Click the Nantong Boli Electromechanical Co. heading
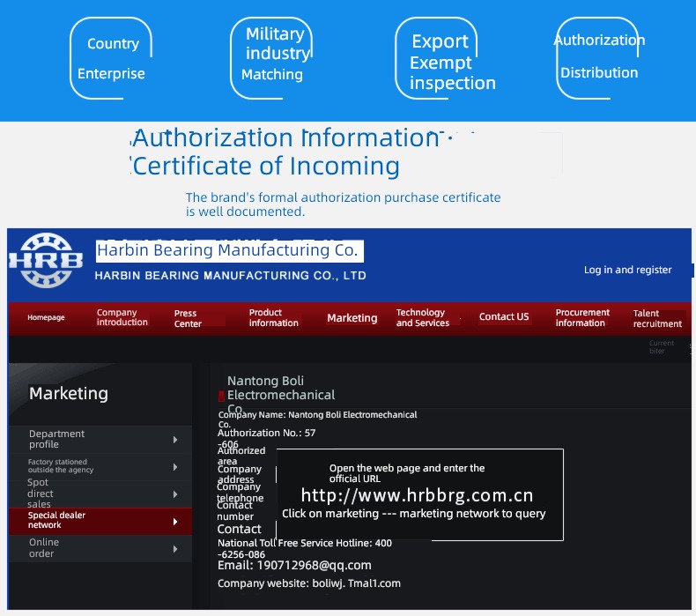This screenshot has height=616, width=696. click(280, 395)
